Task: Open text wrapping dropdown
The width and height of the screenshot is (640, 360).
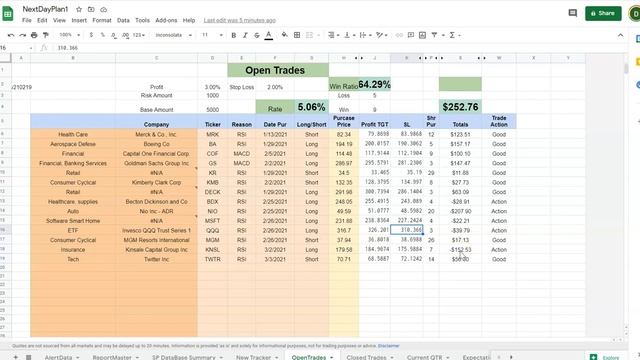Action: [x=365, y=36]
